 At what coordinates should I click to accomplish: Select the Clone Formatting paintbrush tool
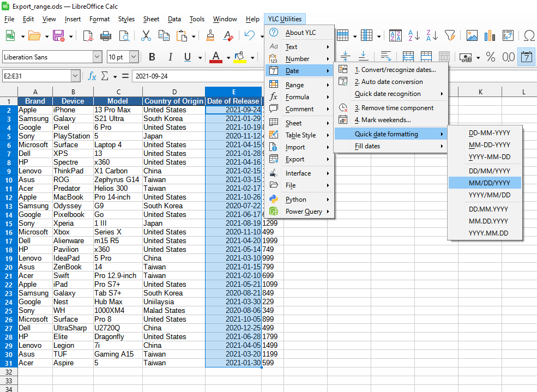tap(210, 35)
